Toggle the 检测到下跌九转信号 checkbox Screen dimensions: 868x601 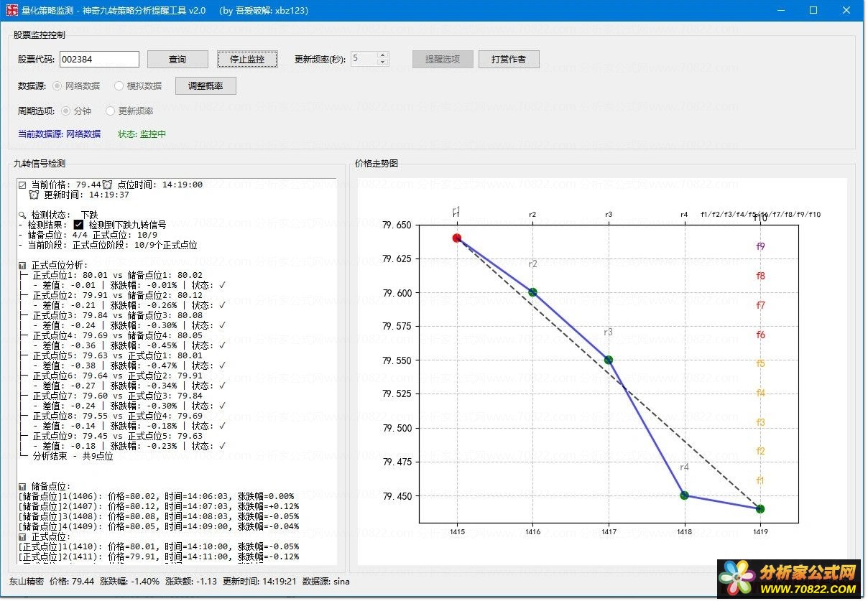point(79,225)
